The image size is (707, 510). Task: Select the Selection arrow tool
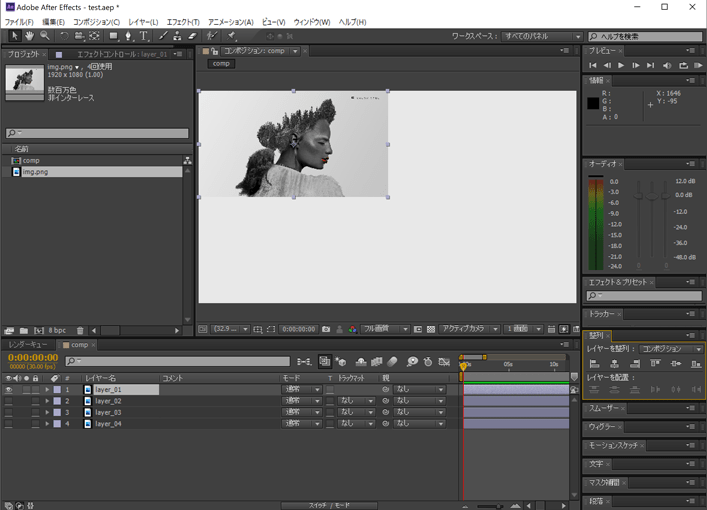(x=14, y=36)
